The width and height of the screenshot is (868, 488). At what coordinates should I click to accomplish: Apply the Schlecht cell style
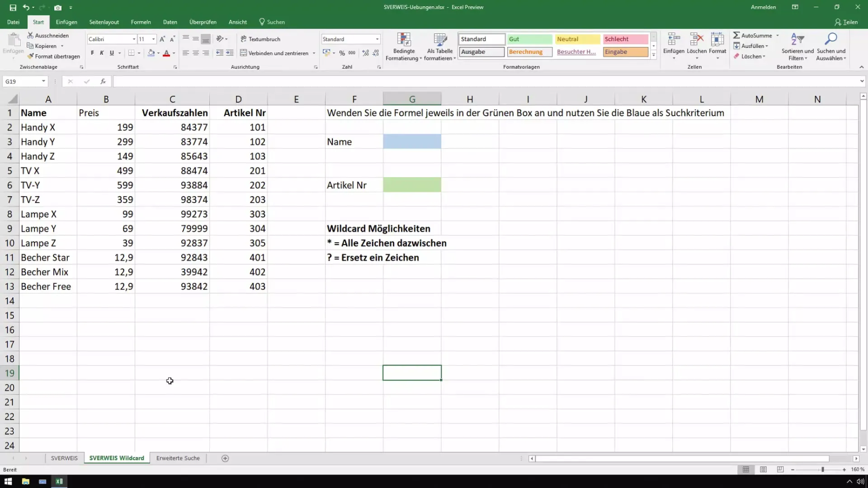pos(626,39)
